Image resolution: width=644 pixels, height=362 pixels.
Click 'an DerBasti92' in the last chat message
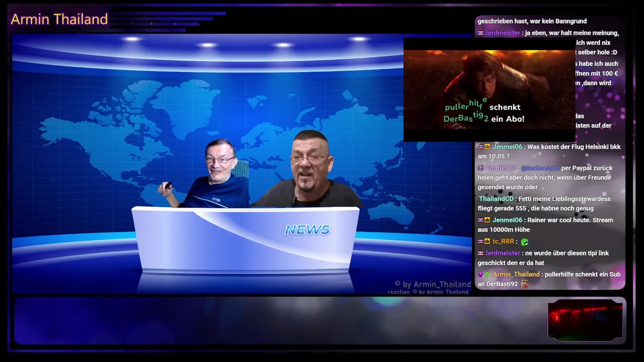(x=498, y=284)
